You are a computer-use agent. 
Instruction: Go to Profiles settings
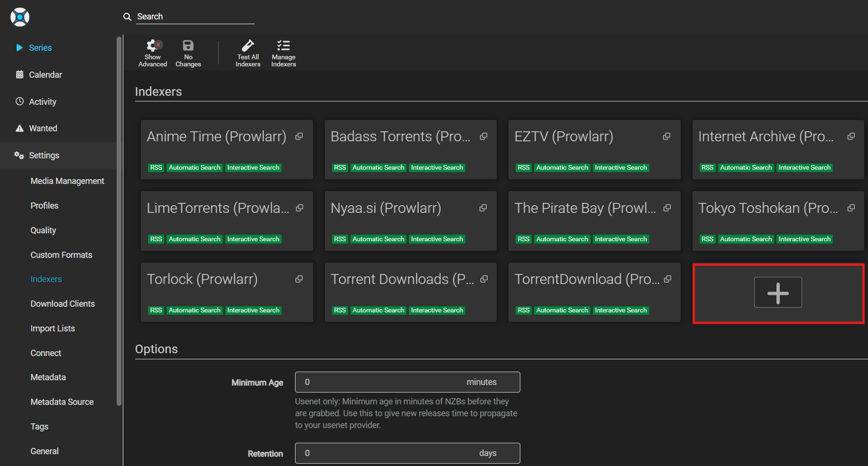pos(45,206)
